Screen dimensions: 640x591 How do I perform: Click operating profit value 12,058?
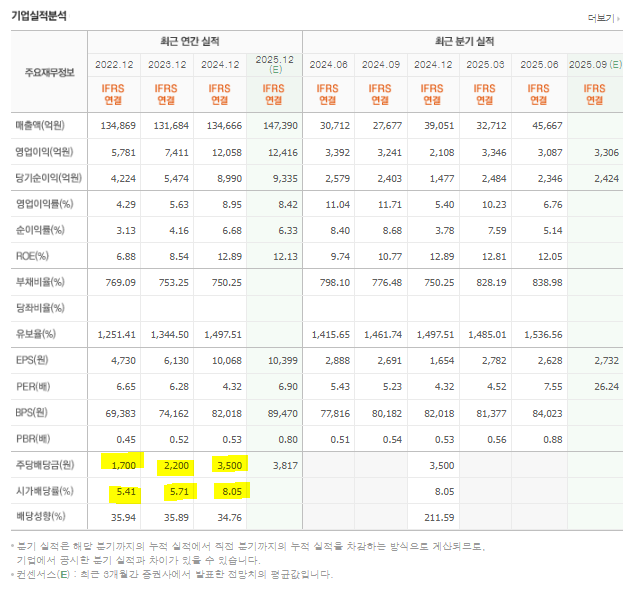click(x=227, y=153)
